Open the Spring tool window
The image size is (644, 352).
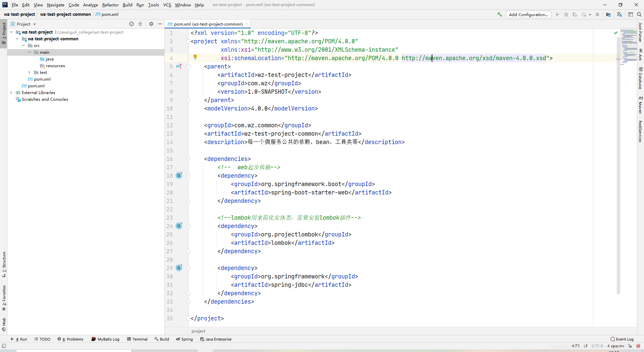(184, 339)
